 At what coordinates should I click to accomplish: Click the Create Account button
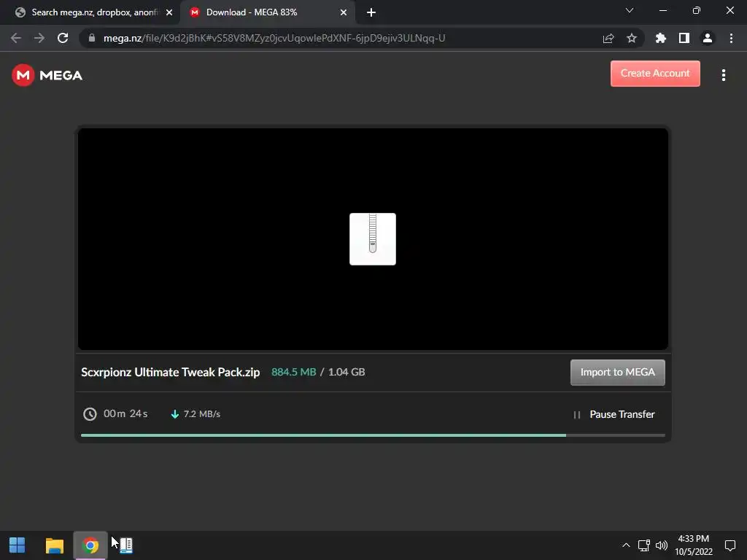655,74
